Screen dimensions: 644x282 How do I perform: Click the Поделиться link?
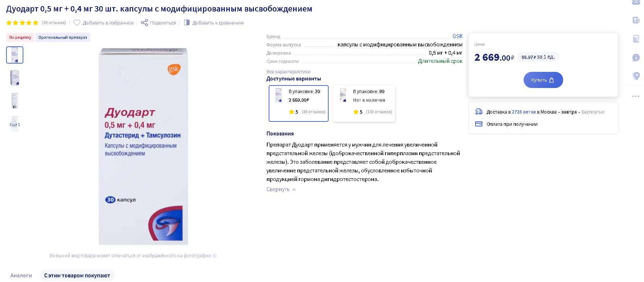click(x=163, y=23)
